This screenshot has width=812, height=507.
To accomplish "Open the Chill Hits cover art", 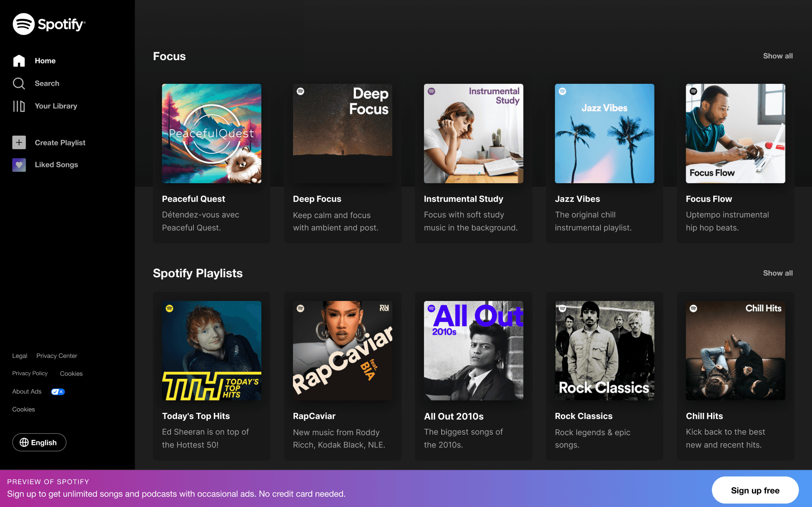I will (735, 351).
